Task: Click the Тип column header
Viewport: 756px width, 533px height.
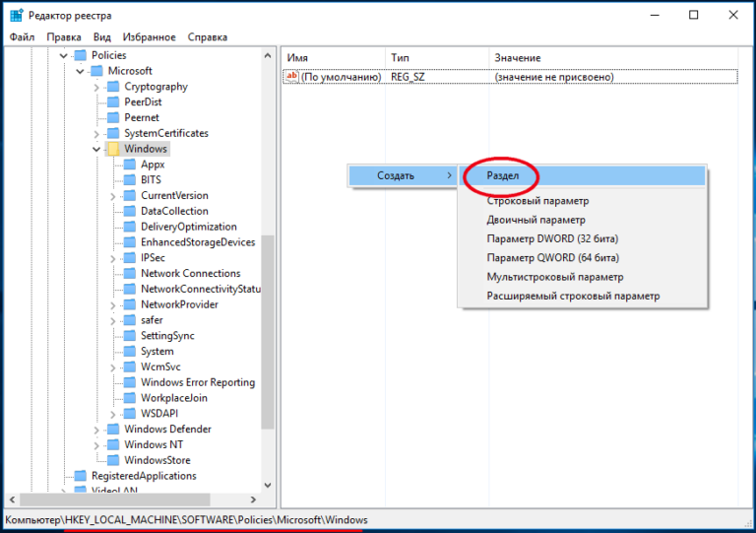Action: [x=400, y=58]
